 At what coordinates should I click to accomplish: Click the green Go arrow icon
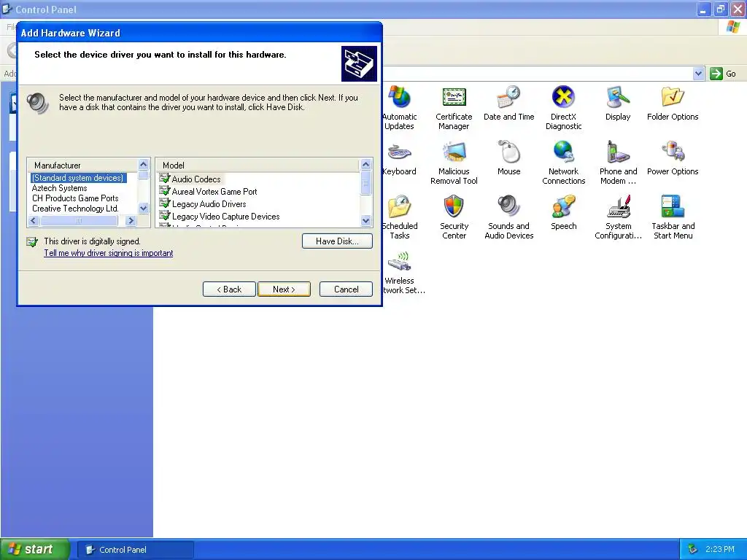(x=716, y=74)
